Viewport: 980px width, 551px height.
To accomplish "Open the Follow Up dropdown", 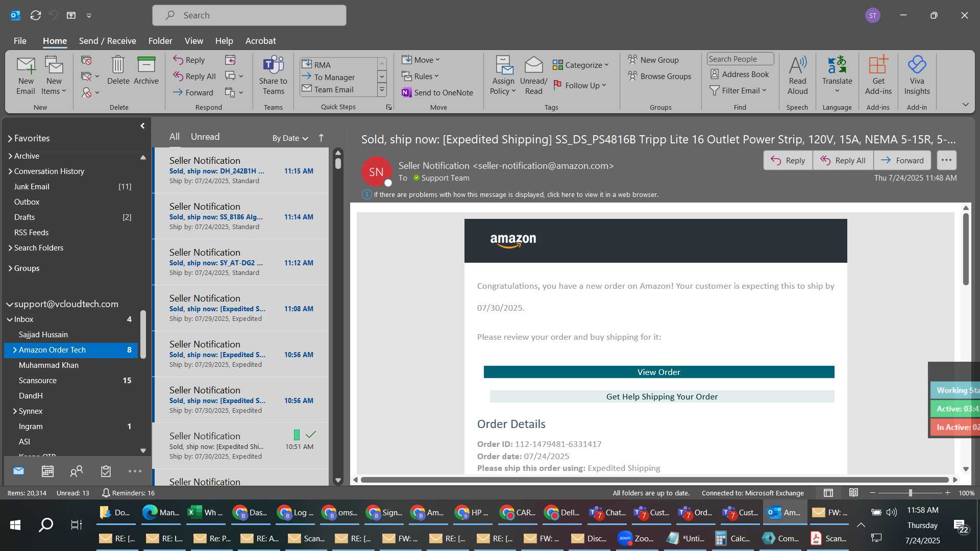I will point(580,85).
